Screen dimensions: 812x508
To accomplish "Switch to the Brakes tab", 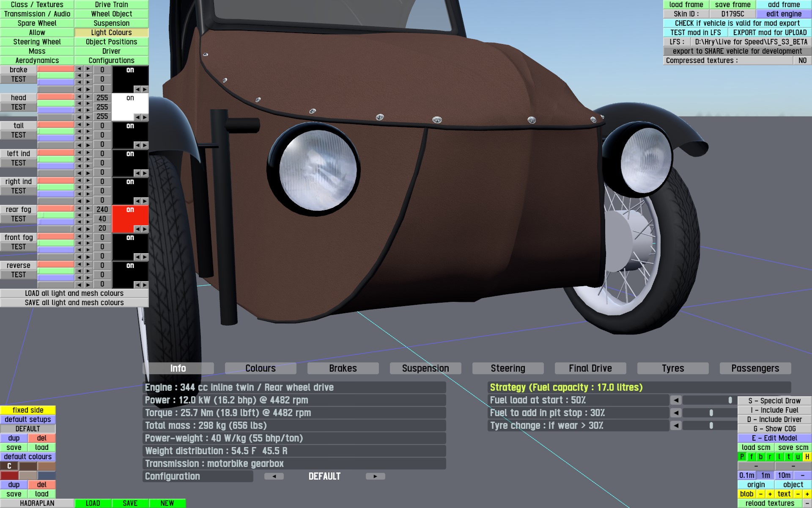I will 343,368.
